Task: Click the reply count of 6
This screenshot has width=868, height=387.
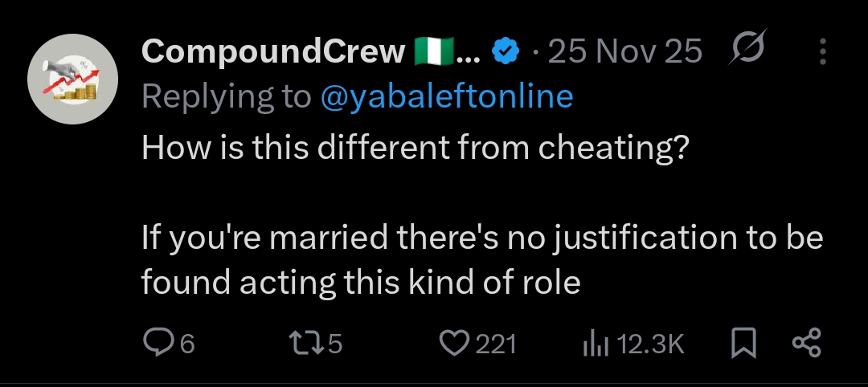Action: click(x=187, y=344)
